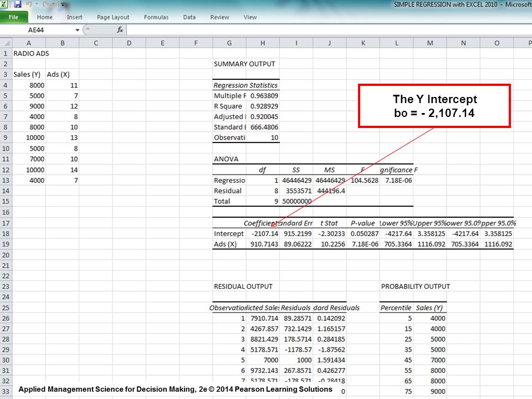Viewport: 532px width, 399px height.
Task: Click the t Stat value 10.2256
Action: click(x=330, y=244)
